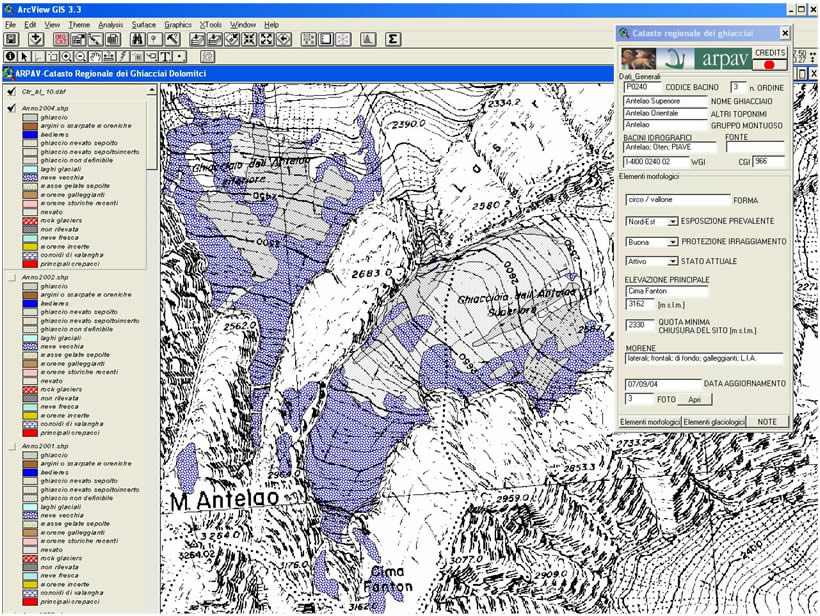Uncheck the Ctr_bl_10.dbf theme checkbox
This screenshot has width=820, height=616.
(12, 92)
